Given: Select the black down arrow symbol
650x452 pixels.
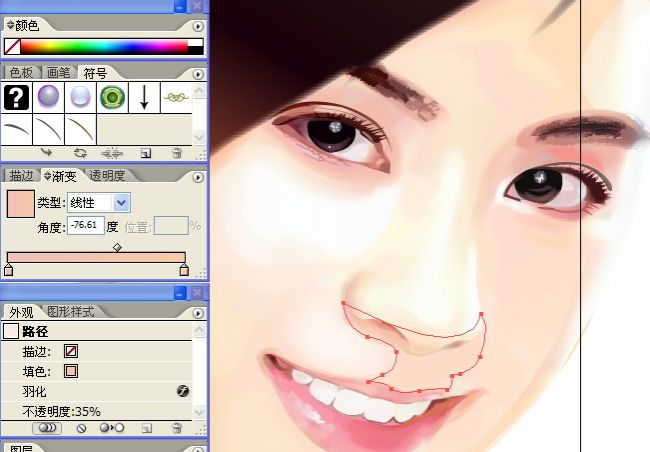Looking at the screenshot, I should click(x=144, y=97).
